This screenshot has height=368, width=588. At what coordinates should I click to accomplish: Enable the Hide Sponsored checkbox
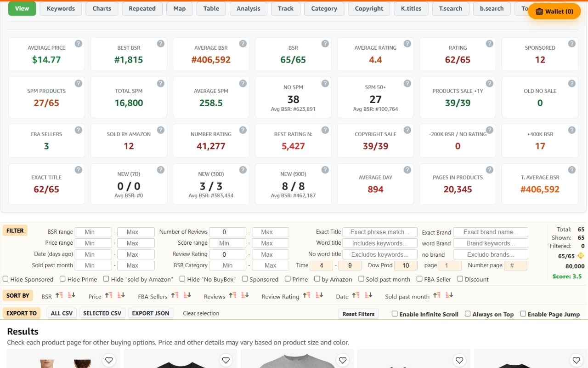tap(6, 279)
